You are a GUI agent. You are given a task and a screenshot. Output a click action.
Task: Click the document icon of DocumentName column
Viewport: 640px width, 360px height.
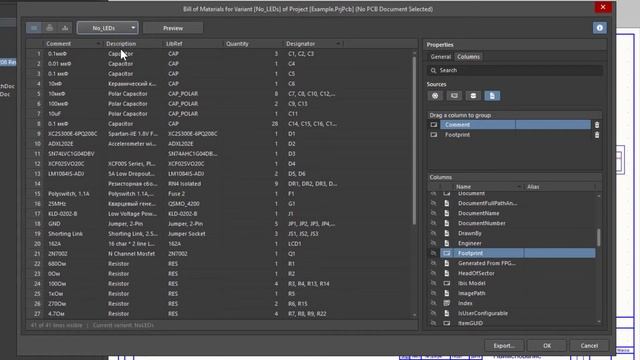pos(447,213)
